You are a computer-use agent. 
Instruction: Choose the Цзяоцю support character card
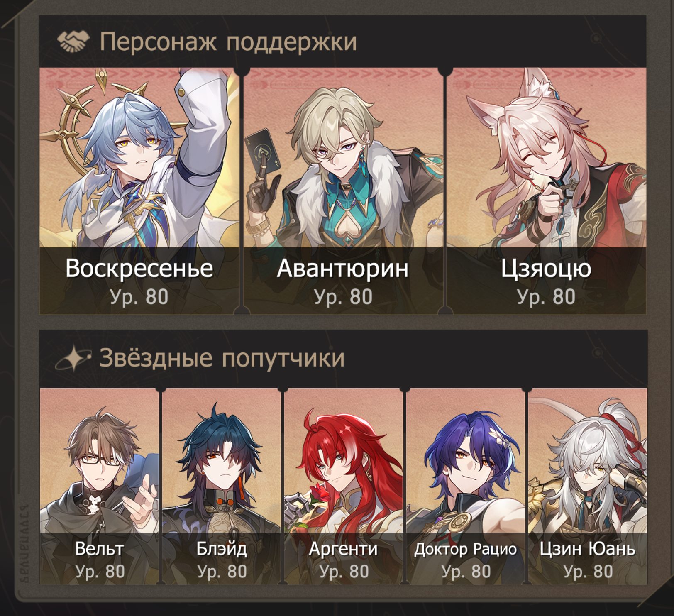[x=546, y=191]
